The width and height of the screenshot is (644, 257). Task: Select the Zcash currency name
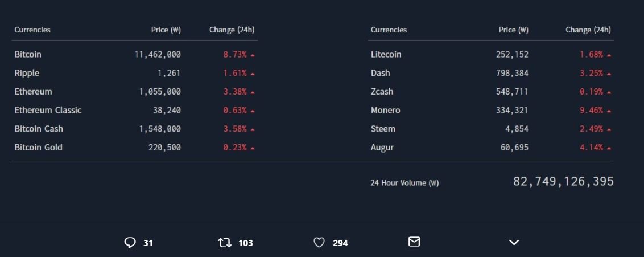click(382, 92)
